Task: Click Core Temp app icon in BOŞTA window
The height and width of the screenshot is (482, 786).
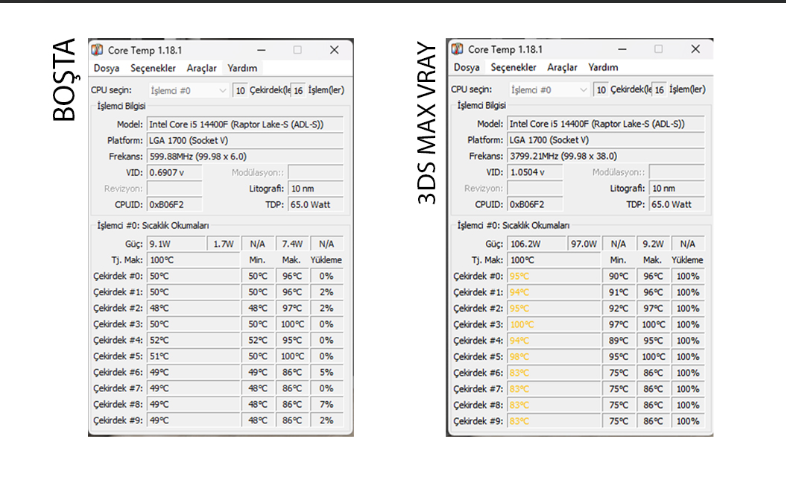Action: pyautogui.click(x=97, y=50)
